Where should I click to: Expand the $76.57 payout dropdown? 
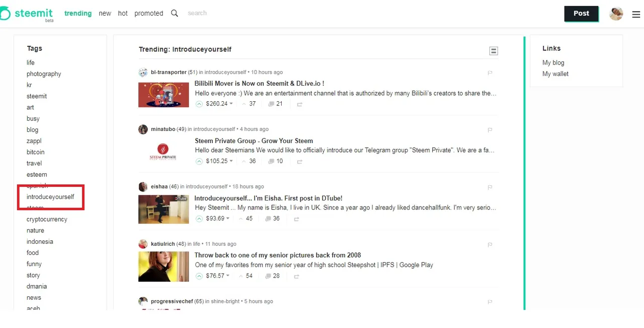point(227,276)
